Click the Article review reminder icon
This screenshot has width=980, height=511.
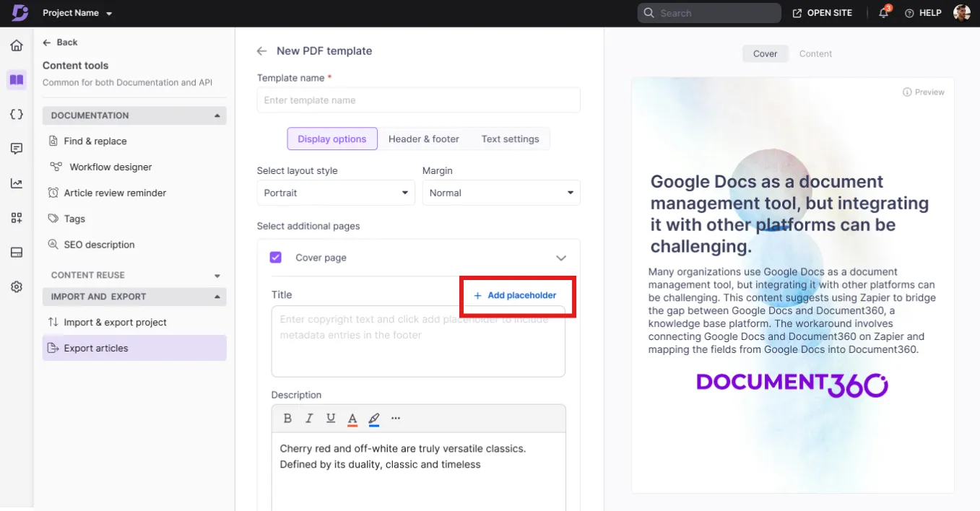click(53, 193)
